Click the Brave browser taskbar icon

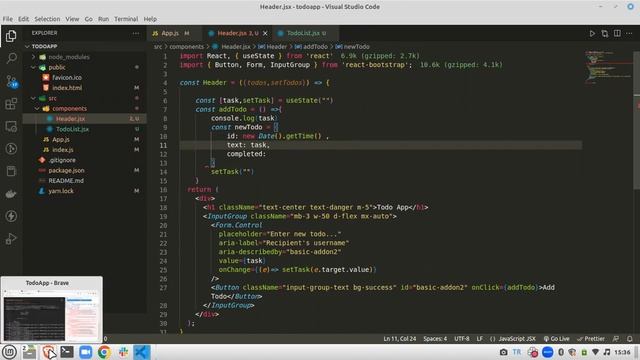point(48,352)
